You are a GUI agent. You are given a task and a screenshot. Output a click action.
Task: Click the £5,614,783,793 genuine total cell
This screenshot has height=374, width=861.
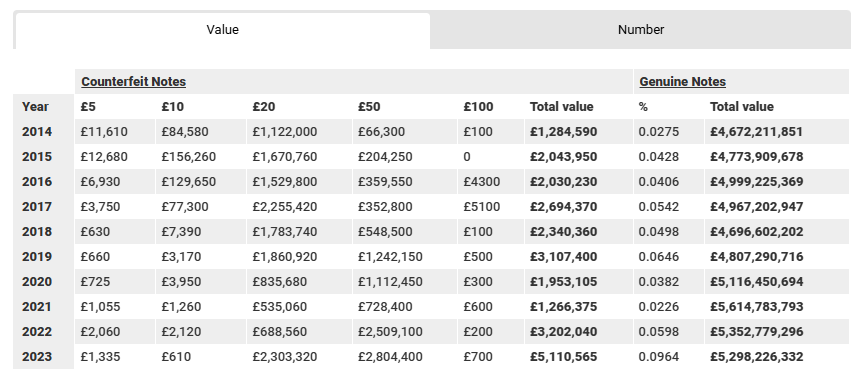[x=757, y=307]
